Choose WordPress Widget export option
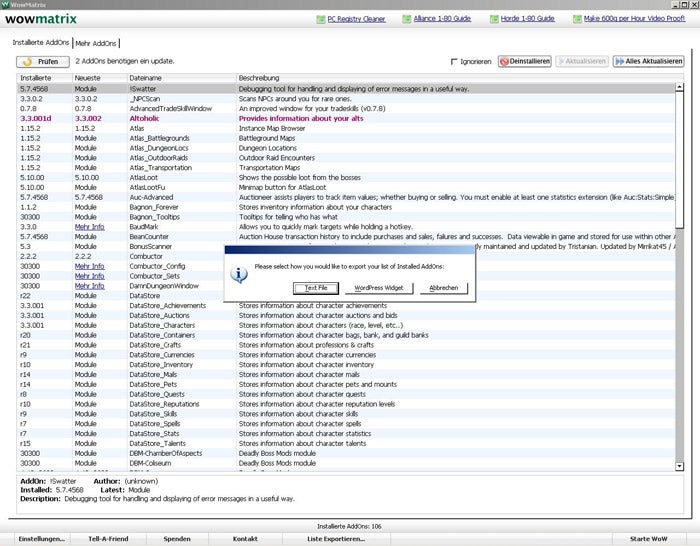Viewport: 700px width, 546px height. (377, 288)
